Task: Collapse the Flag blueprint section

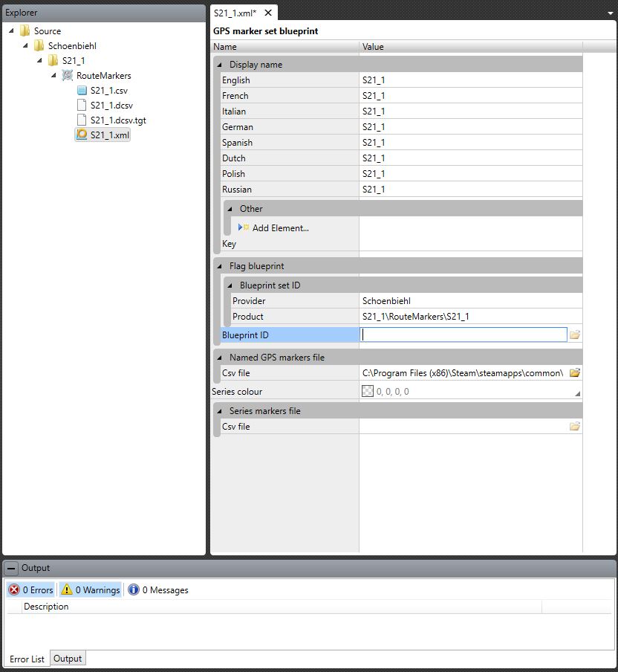Action: click(x=220, y=266)
